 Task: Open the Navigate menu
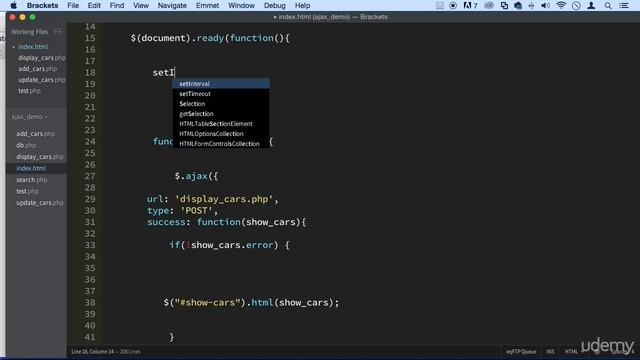(172, 5)
